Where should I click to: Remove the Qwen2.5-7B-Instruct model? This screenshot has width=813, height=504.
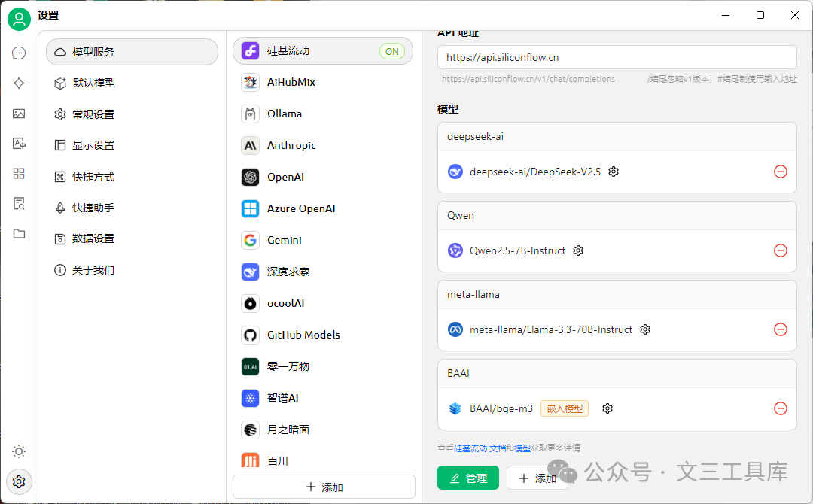coord(781,250)
